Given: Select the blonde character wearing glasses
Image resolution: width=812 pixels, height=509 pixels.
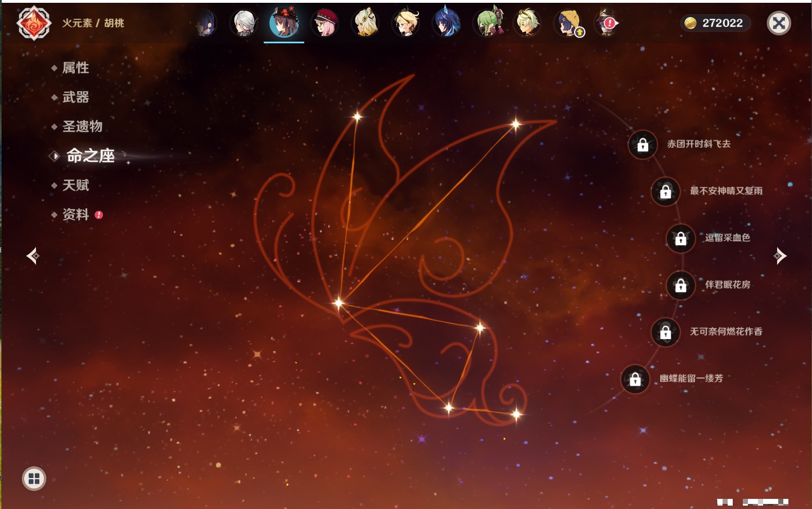Looking at the screenshot, I should (x=406, y=24).
